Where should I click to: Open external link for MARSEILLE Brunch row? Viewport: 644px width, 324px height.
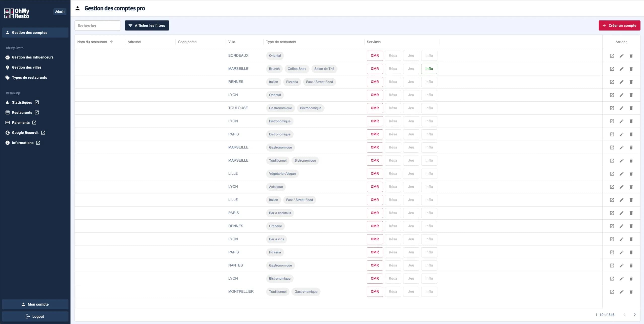point(612,69)
